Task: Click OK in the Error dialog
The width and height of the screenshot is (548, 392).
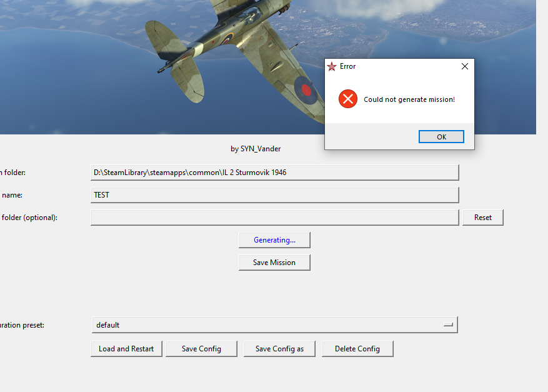Action: (441, 137)
